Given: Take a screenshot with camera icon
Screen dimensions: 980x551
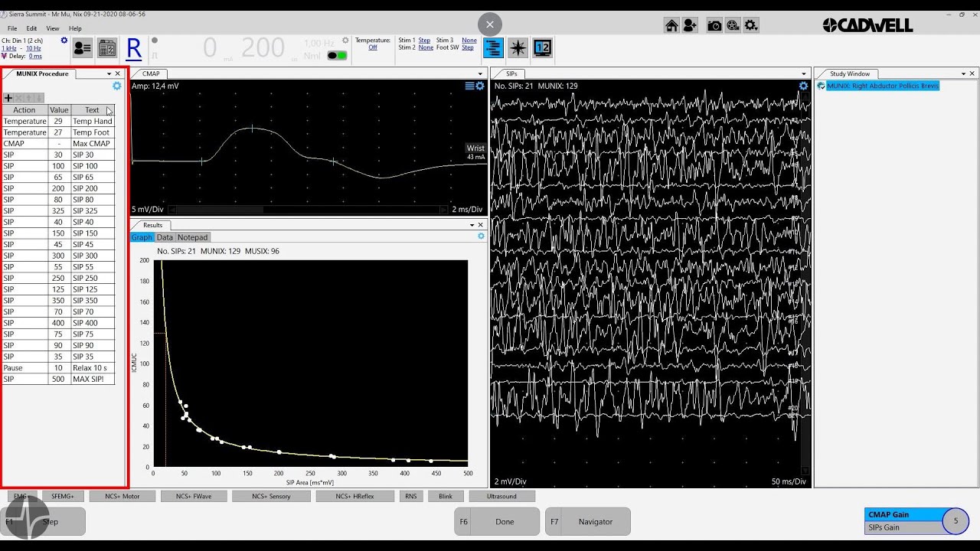Looking at the screenshot, I should point(714,25).
